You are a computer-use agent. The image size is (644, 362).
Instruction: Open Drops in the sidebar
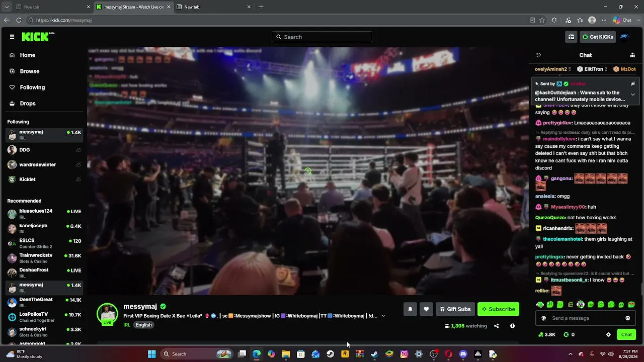(x=28, y=104)
